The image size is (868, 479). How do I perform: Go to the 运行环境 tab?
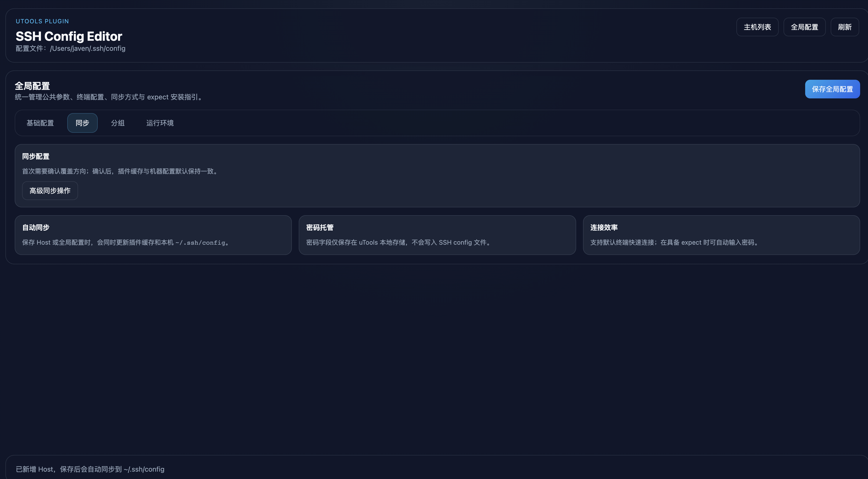160,123
